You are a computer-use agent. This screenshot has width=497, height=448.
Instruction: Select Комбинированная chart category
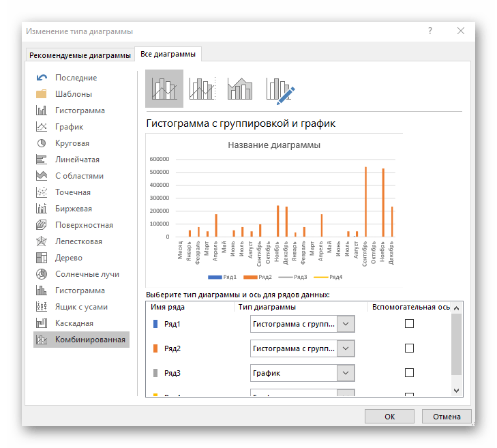[x=81, y=340]
